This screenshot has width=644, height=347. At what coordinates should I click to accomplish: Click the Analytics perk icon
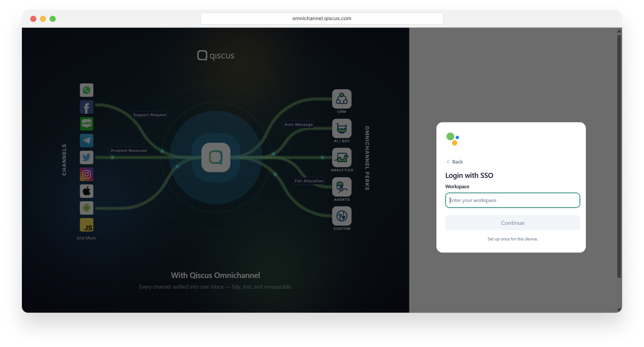click(x=342, y=157)
